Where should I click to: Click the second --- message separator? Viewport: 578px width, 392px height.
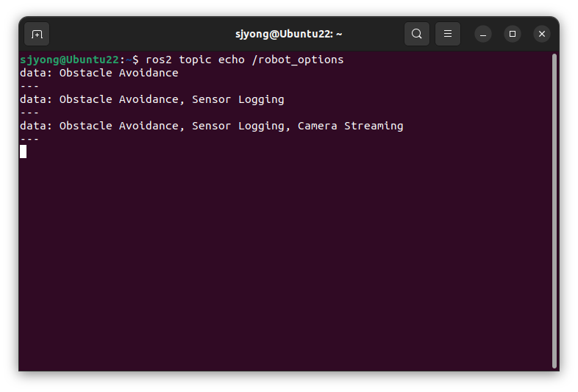29,113
